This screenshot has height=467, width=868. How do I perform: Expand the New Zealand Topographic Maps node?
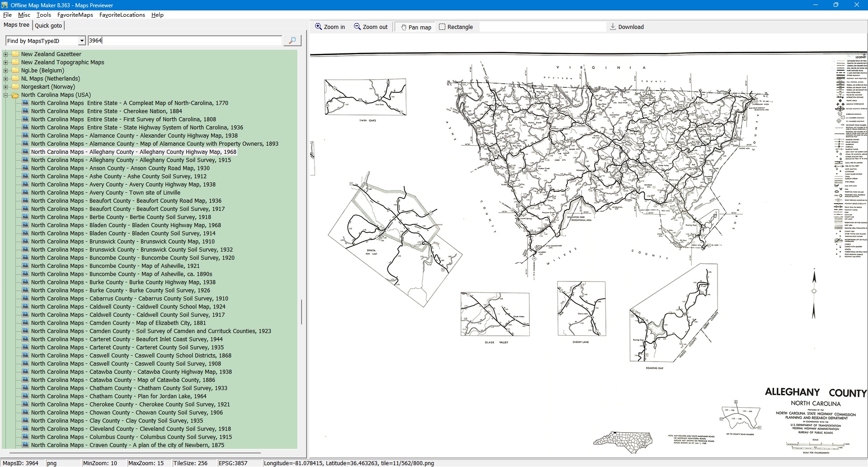(6, 62)
